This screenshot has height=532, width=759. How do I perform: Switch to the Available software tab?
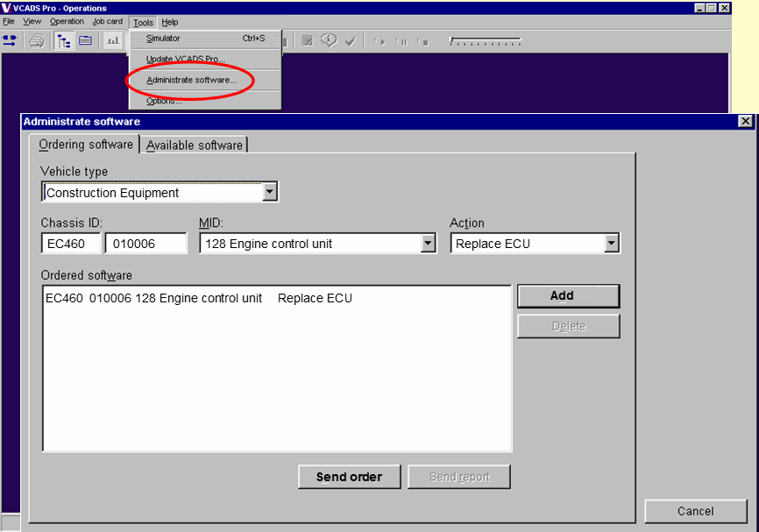[194, 145]
